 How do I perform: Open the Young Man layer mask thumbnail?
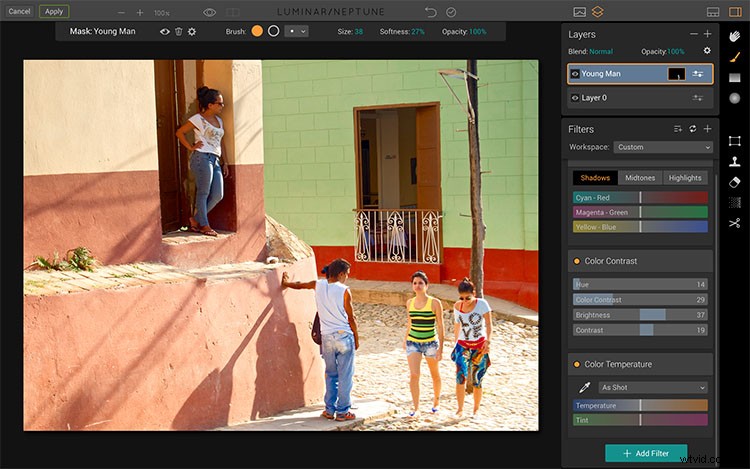coord(676,74)
